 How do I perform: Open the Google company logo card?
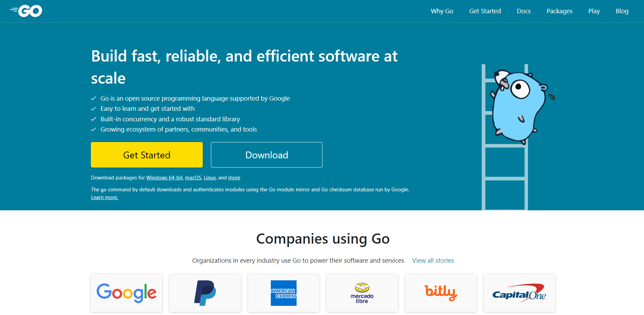click(x=127, y=293)
